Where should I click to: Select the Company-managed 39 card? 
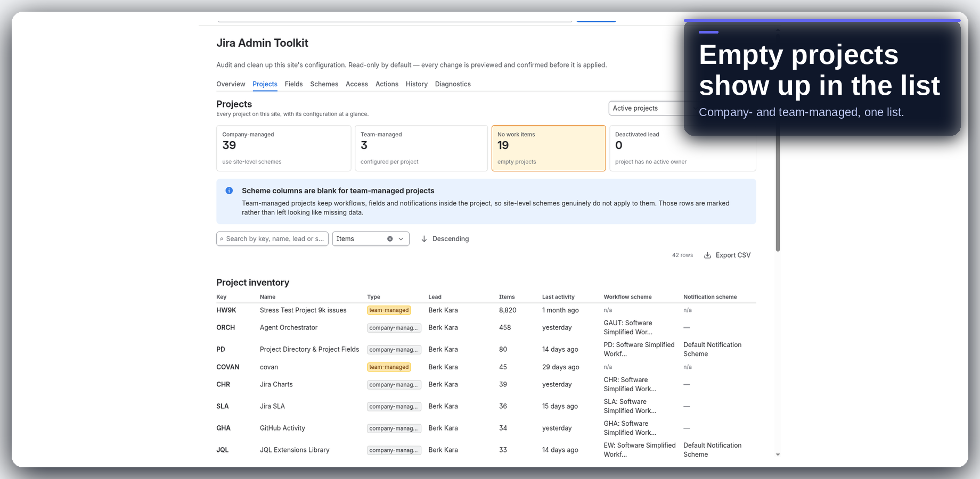[283, 148]
